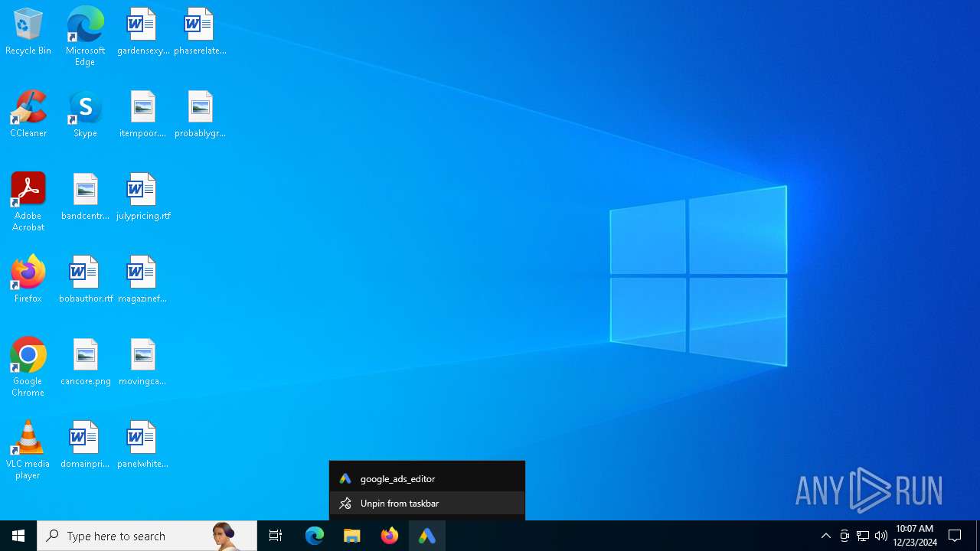Viewport: 980px width, 551px height.
Task: Open CCleaner desktop shortcut
Action: coord(28,115)
